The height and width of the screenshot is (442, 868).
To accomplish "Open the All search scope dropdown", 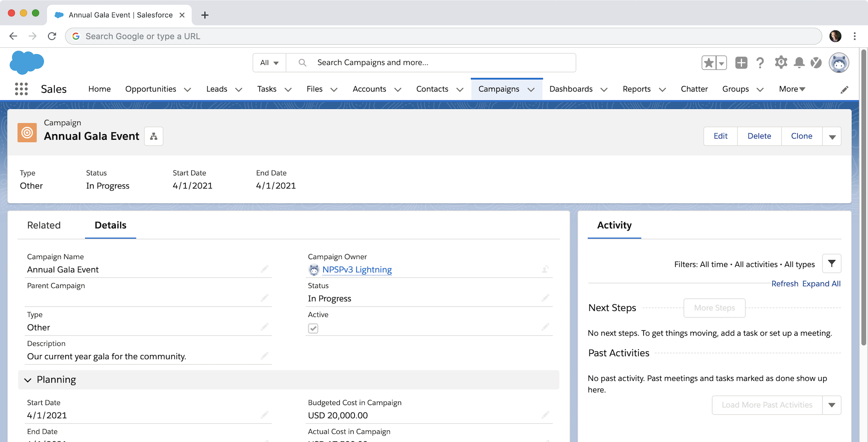I will (269, 63).
